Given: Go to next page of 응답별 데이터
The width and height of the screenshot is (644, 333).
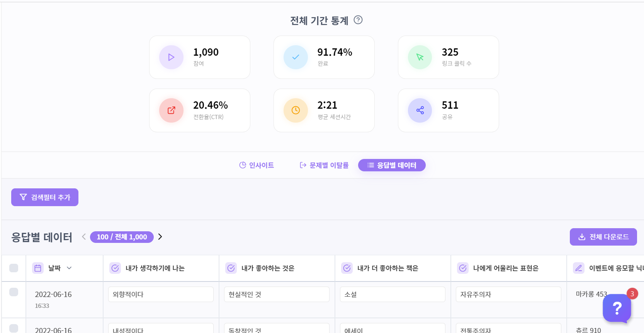Looking at the screenshot, I should (160, 237).
